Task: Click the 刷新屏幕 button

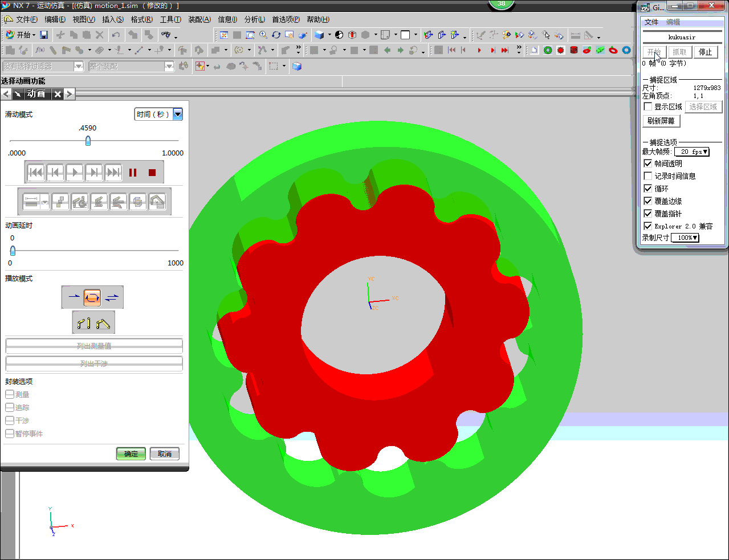Action: pyautogui.click(x=661, y=121)
